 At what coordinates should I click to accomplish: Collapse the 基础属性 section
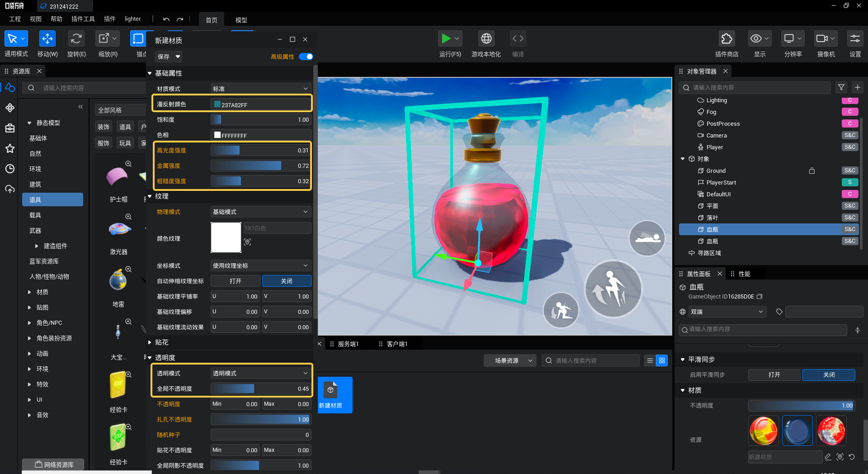(150, 73)
